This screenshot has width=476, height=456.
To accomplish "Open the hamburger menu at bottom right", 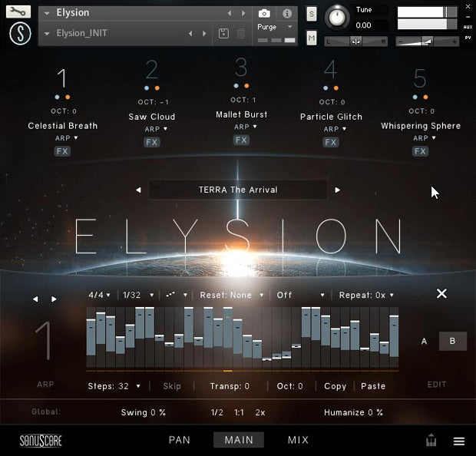I will point(459,441).
